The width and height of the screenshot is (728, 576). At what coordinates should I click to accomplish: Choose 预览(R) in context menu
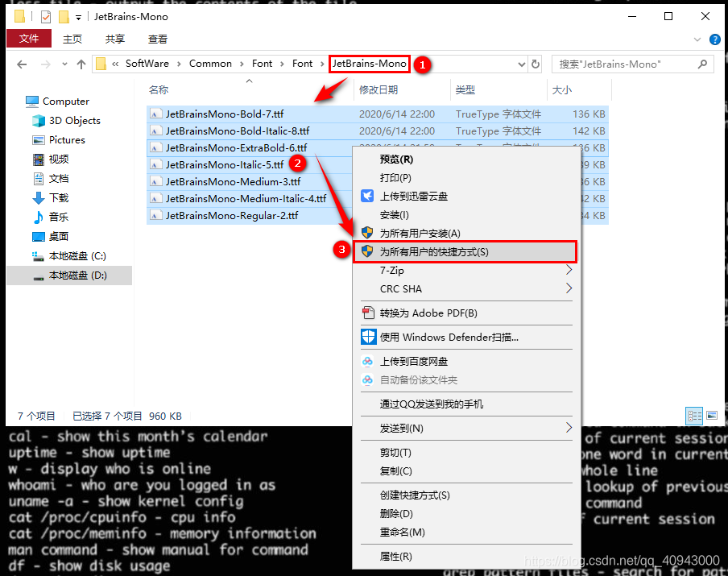tap(466, 160)
